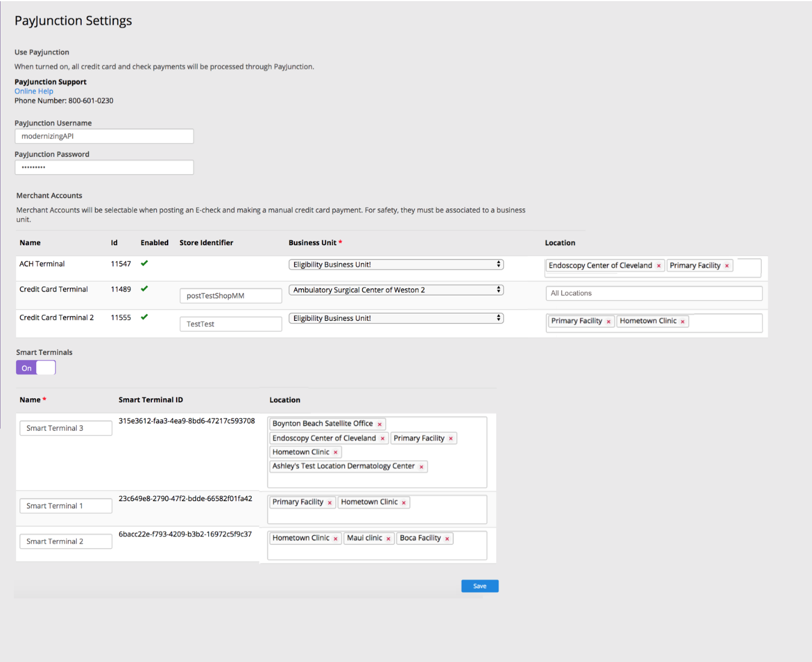Edit the Smart Terminal 2 name field
Viewport: 812px width, 662px height.
pyautogui.click(x=66, y=541)
